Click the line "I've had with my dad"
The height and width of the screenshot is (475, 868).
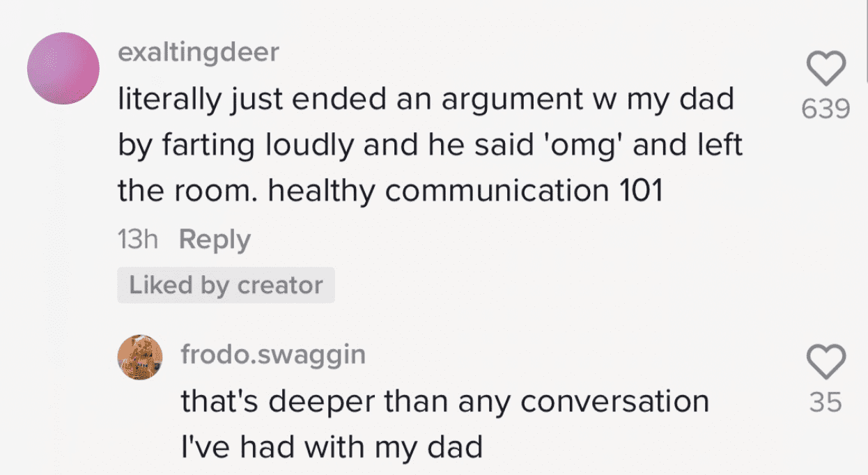pyautogui.click(x=332, y=446)
